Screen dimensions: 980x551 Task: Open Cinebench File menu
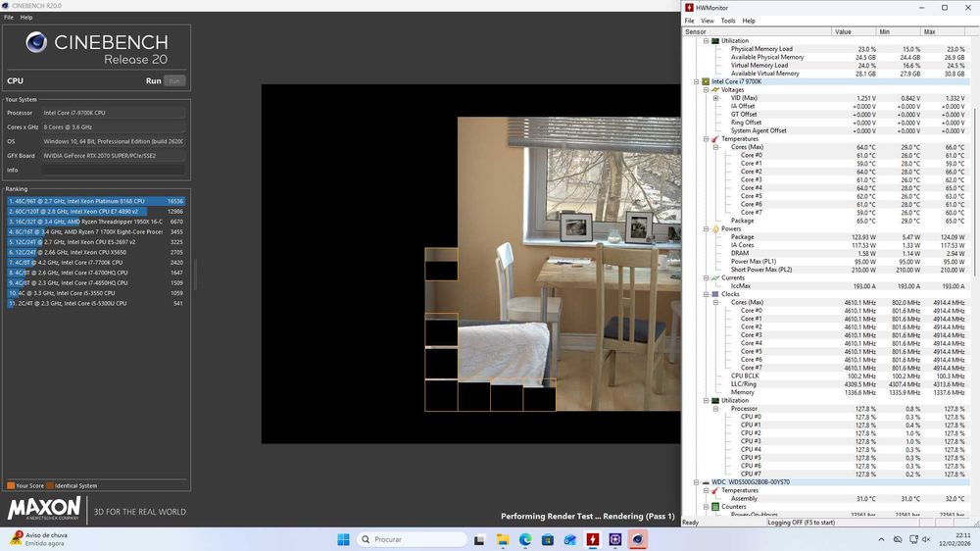coord(9,18)
